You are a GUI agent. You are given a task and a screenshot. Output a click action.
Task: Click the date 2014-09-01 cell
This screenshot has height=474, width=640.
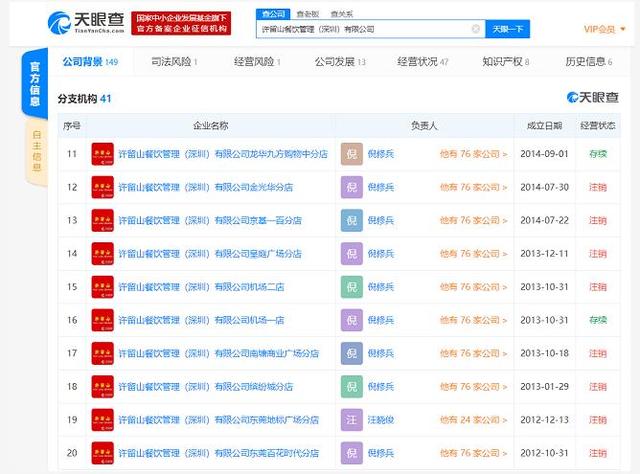click(544, 154)
